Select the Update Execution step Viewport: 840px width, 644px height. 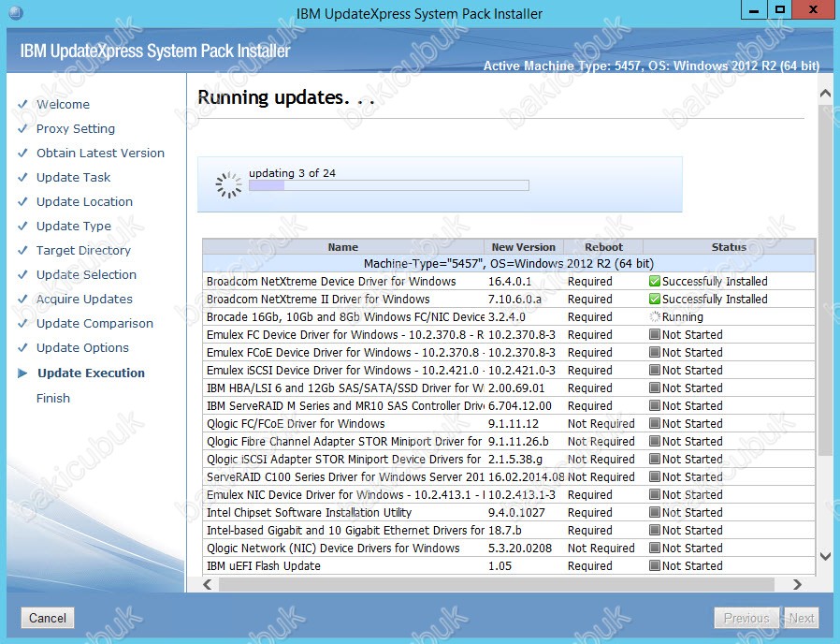(x=91, y=373)
